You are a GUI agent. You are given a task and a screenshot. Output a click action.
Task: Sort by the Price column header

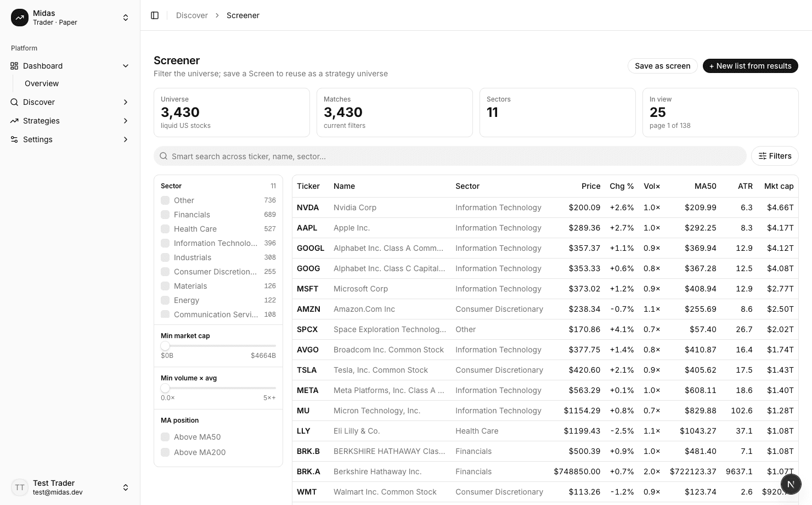tap(591, 186)
